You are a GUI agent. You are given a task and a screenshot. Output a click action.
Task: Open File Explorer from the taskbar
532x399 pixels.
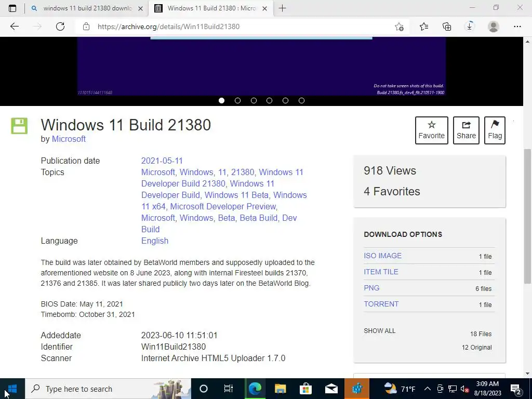(280, 389)
